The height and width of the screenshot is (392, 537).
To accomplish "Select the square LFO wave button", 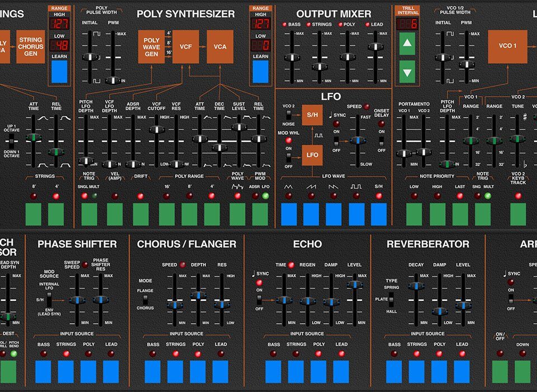I will point(356,214).
